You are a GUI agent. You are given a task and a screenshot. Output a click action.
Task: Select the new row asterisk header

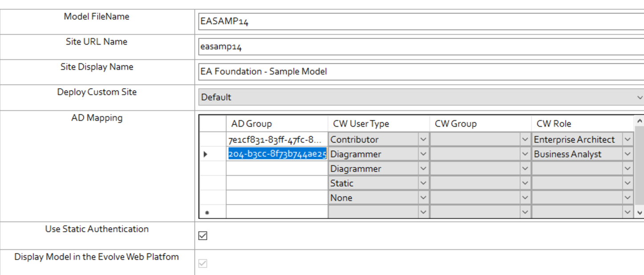(207, 213)
